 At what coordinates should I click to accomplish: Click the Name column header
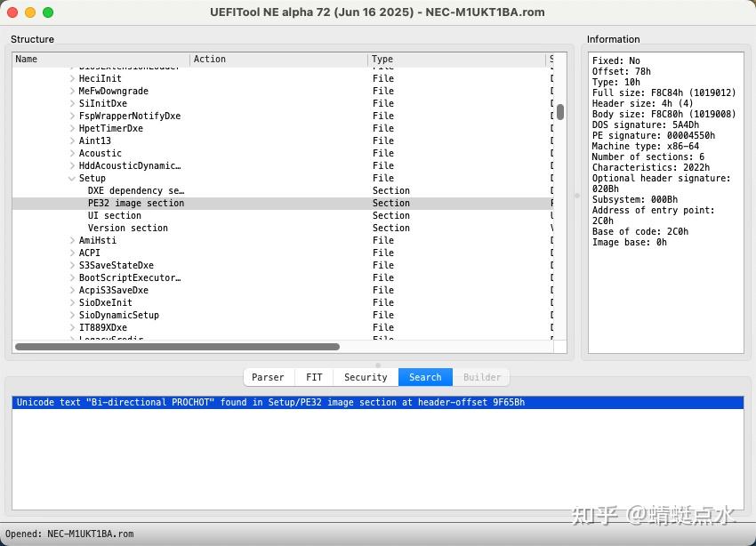(26, 59)
